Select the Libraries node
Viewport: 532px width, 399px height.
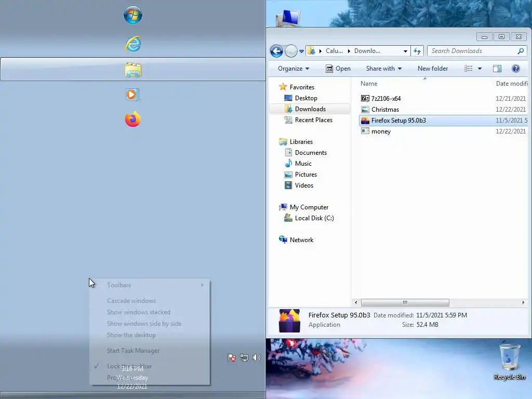(x=301, y=142)
